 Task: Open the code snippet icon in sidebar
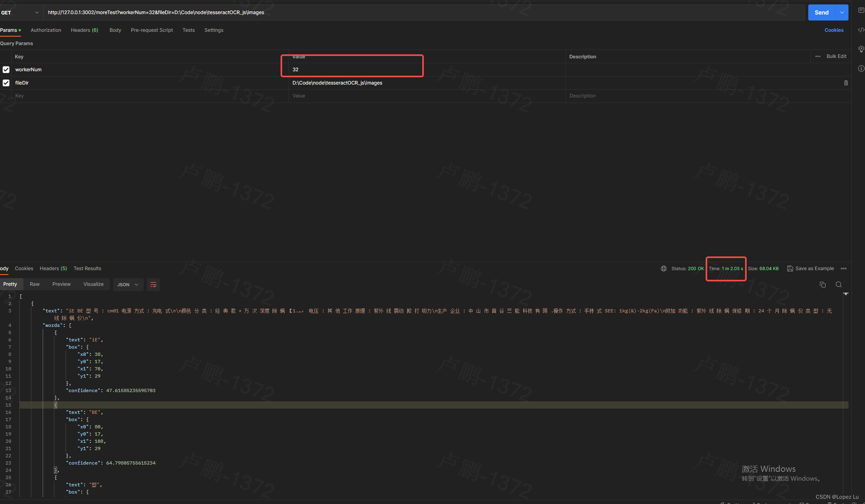[x=861, y=30]
